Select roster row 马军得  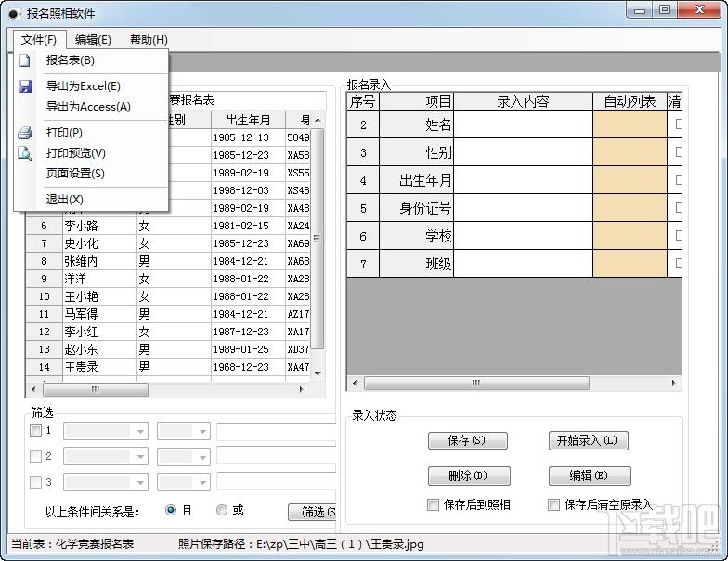pos(167,314)
